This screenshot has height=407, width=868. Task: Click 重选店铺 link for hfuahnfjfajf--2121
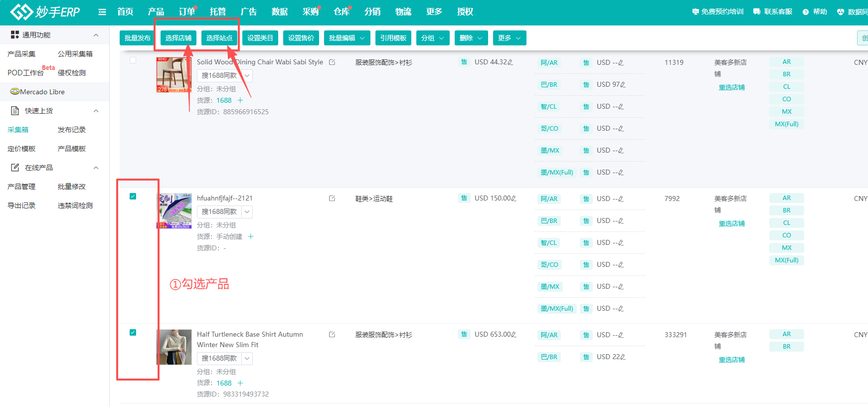(x=731, y=223)
